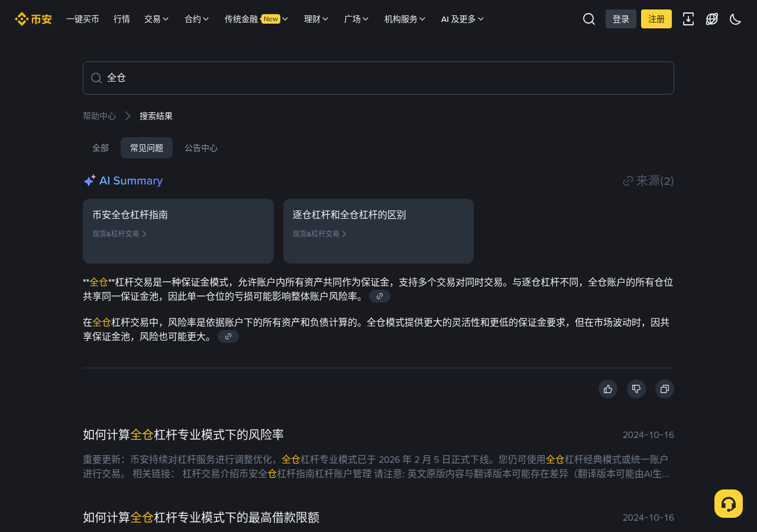Open the 币安全仓杠杆指南 source card
The width and height of the screenshot is (757, 532).
(178, 231)
